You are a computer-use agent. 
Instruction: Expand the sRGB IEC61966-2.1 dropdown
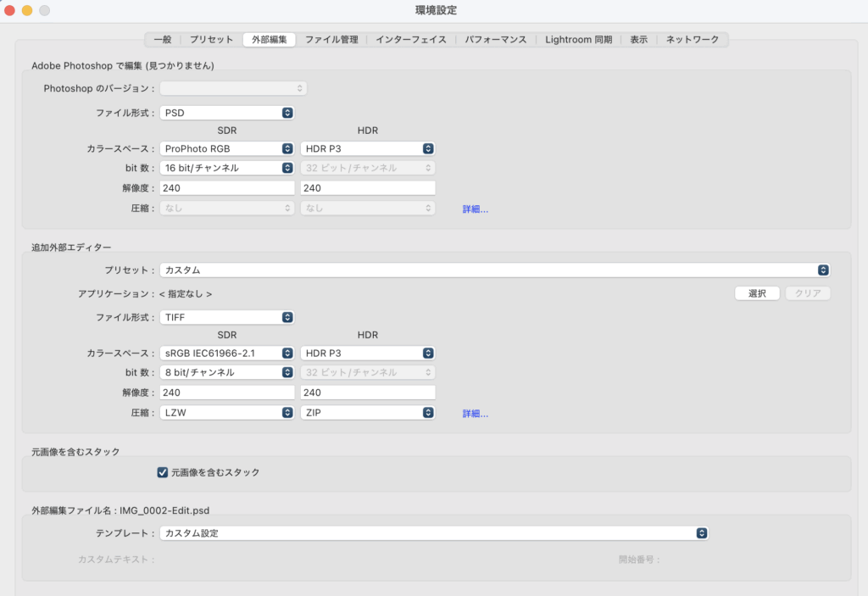click(x=227, y=353)
